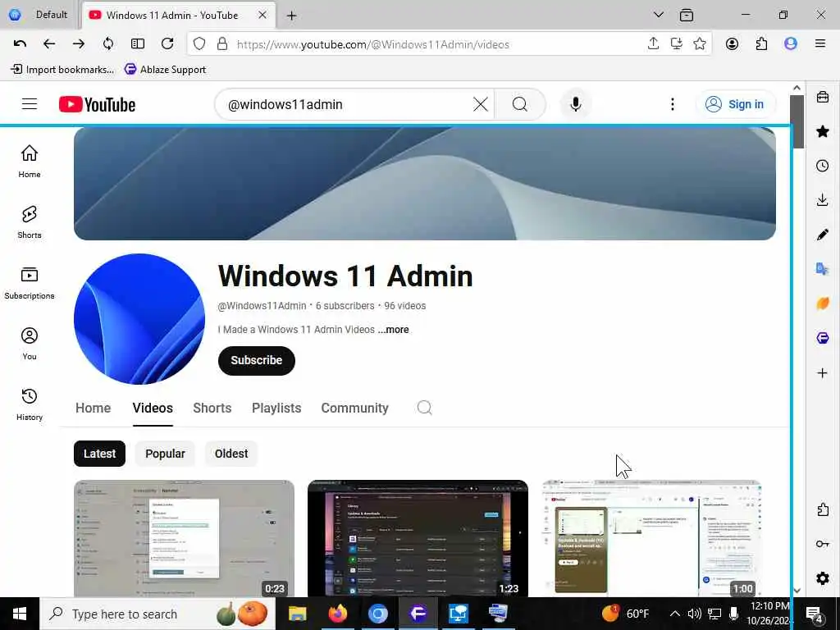
Task: Select the channel Videos tab
Action: (153, 409)
